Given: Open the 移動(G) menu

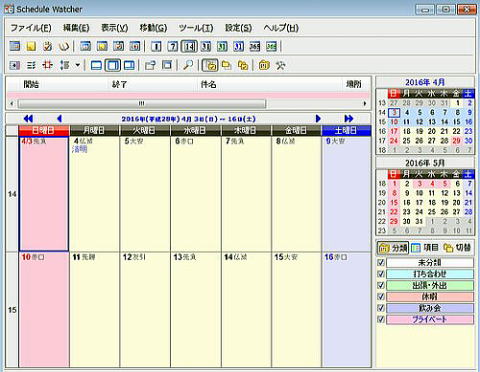Looking at the screenshot, I should [x=153, y=28].
